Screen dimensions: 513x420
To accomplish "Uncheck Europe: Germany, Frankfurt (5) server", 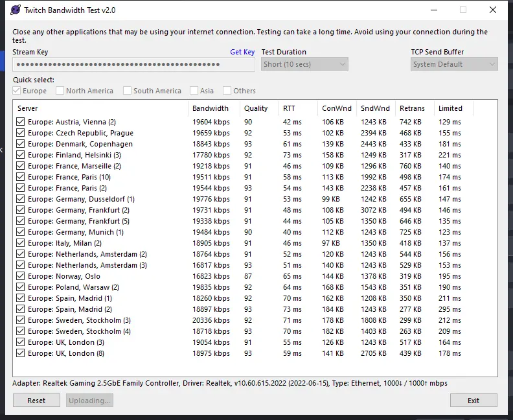I will 20,221.
